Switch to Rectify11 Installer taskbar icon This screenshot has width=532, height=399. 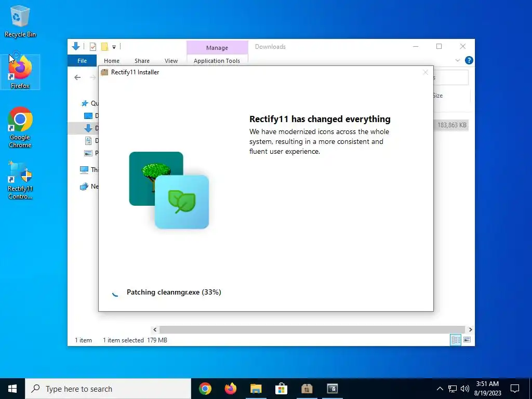click(x=307, y=389)
